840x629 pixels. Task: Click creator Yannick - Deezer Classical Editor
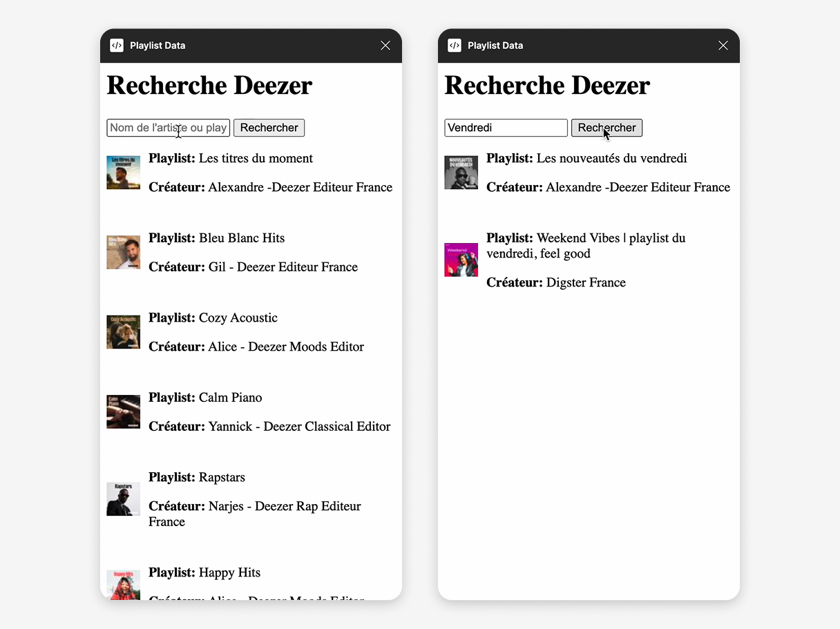point(299,427)
